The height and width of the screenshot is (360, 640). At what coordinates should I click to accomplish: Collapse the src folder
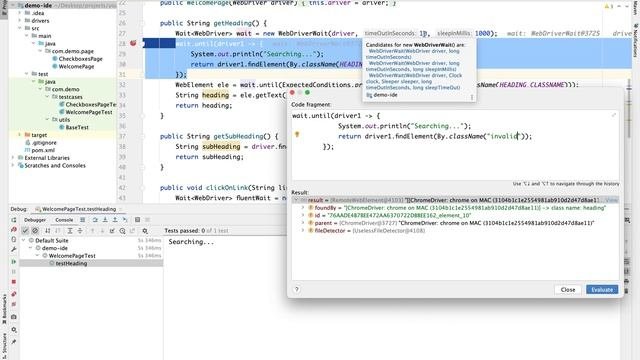point(19,28)
